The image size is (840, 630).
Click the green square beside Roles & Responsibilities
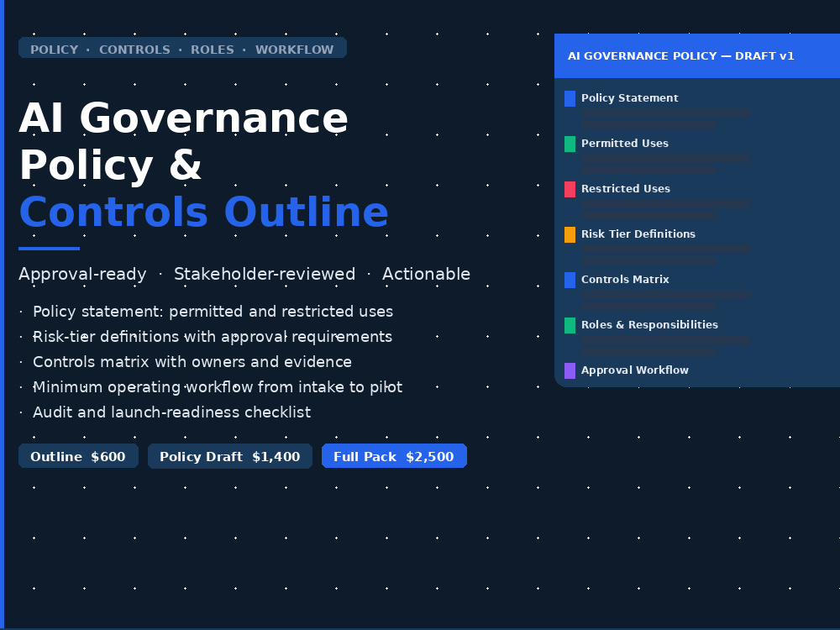(x=570, y=325)
